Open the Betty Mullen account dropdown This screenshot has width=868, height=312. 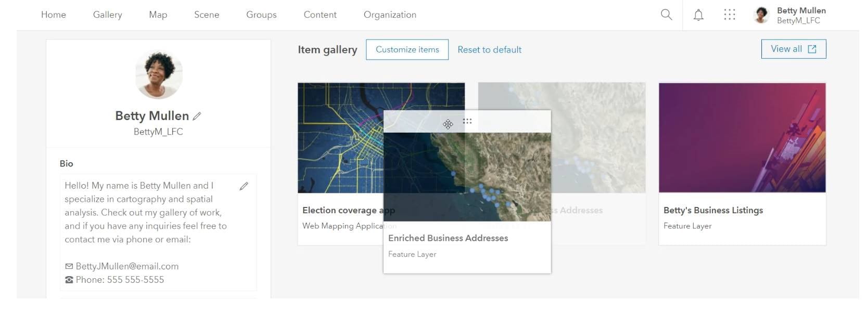pos(801,15)
